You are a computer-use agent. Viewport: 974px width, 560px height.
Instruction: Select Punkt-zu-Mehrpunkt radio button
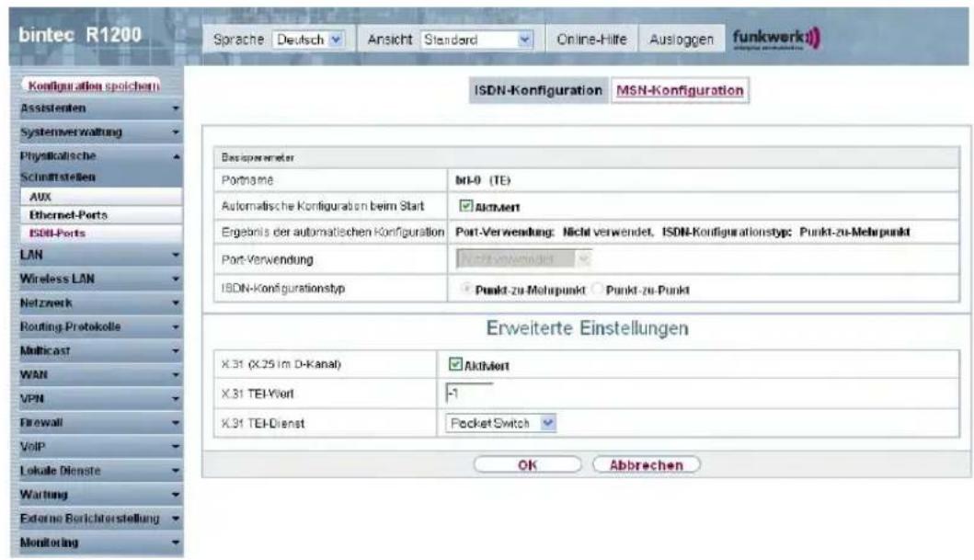click(x=466, y=289)
